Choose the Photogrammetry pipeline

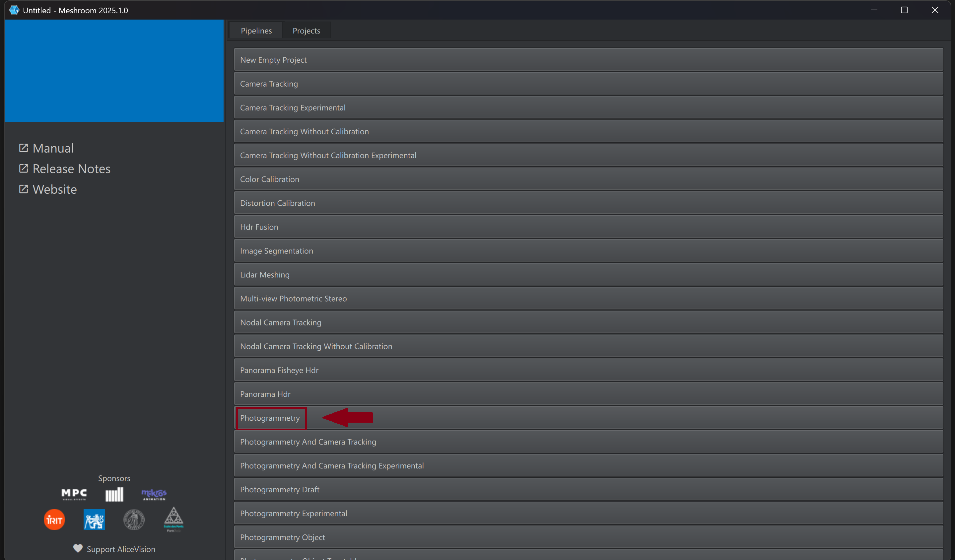pos(588,418)
